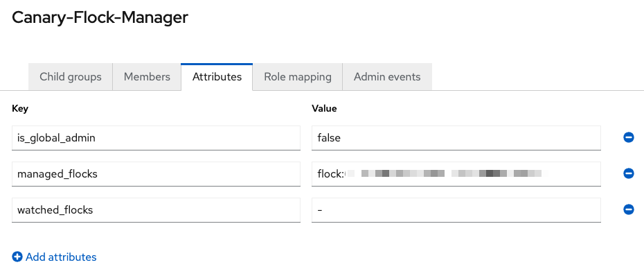Viewport: 644px width, 276px height.
Task: Focus the watched_flocks key field
Action: pos(156,210)
